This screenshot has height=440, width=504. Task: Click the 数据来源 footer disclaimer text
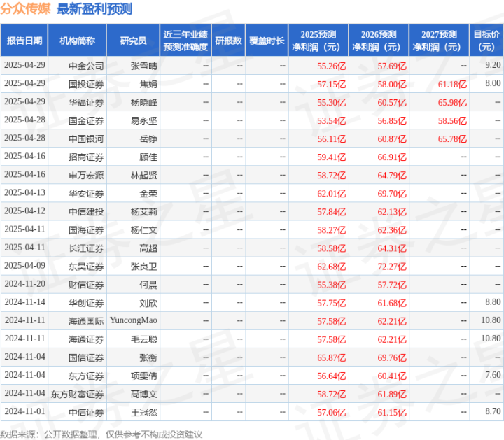pyautogui.click(x=101, y=434)
